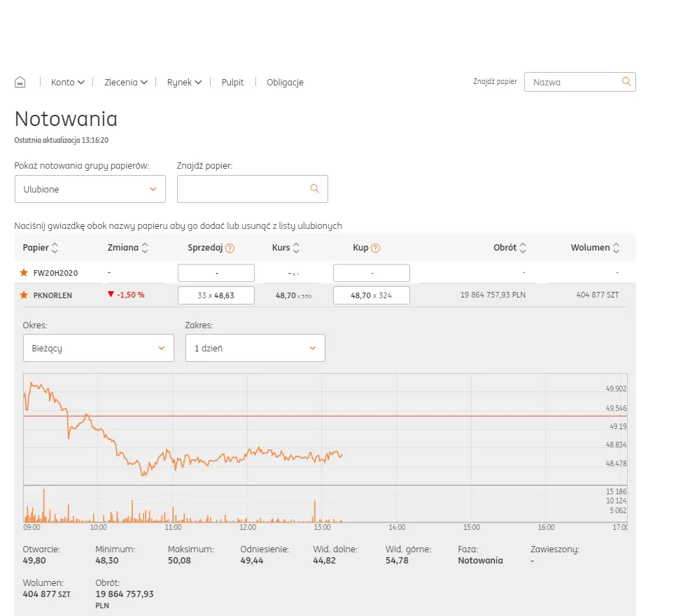Click the Wid. dolne value 44,82
Screen dimensions: 676x616
pyautogui.click(x=324, y=561)
